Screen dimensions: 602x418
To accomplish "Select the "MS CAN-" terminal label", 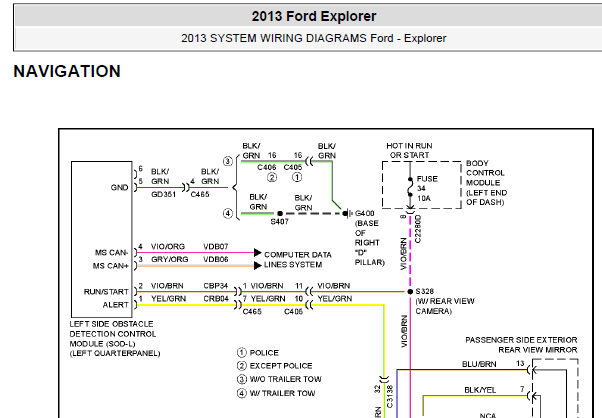I will click(111, 253).
